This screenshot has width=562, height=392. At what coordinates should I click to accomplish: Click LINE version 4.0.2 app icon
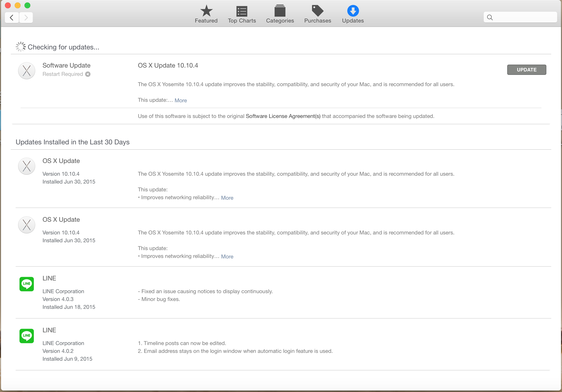point(27,336)
